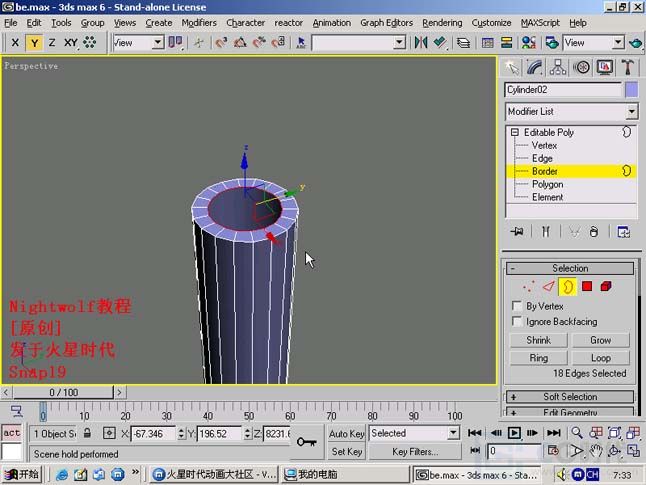Toggle Set Key mode
This screenshot has height=485, width=646.
click(346, 452)
